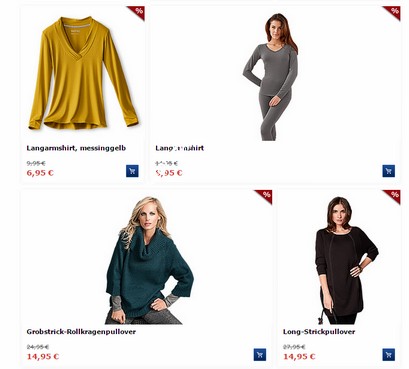Add yellow Langarmshirt messinggelb to cart
Screen dimensions: 409x369
click(x=132, y=171)
